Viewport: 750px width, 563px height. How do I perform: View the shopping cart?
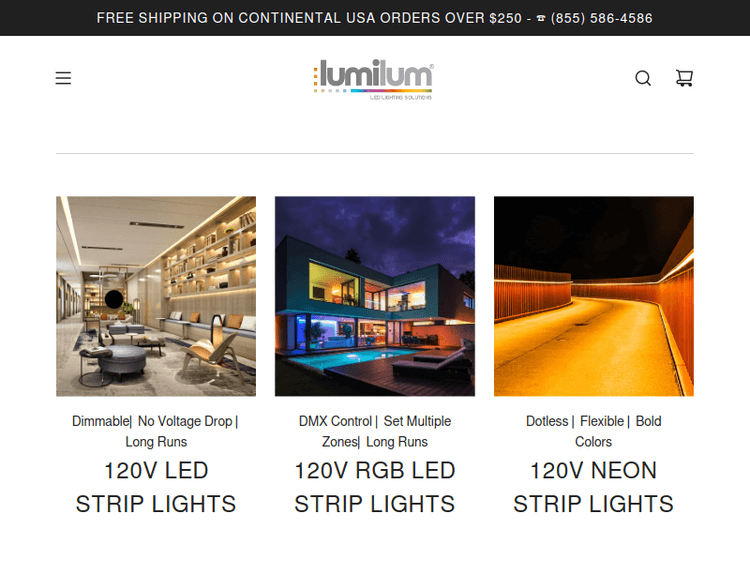[x=684, y=78]
